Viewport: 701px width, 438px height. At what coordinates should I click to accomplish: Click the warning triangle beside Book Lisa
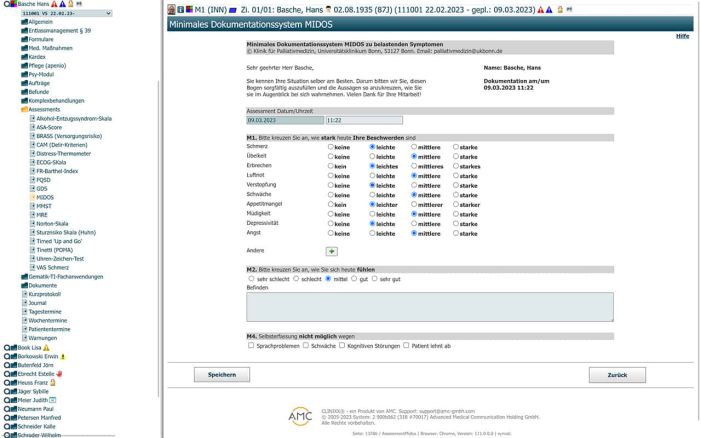(46, 347)
